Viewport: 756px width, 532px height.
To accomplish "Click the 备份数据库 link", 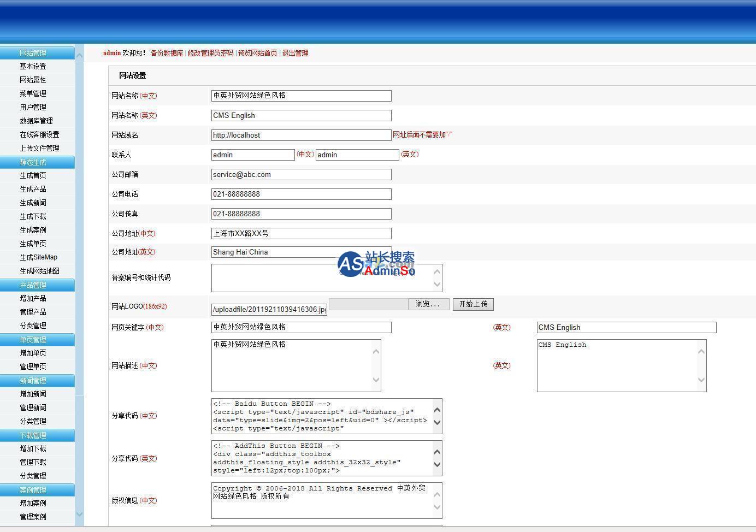I will click(167, 53).
